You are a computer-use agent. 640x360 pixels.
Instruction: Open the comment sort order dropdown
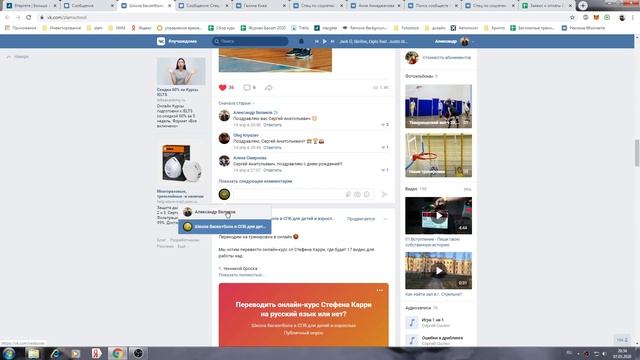click(x=236, y=103)
